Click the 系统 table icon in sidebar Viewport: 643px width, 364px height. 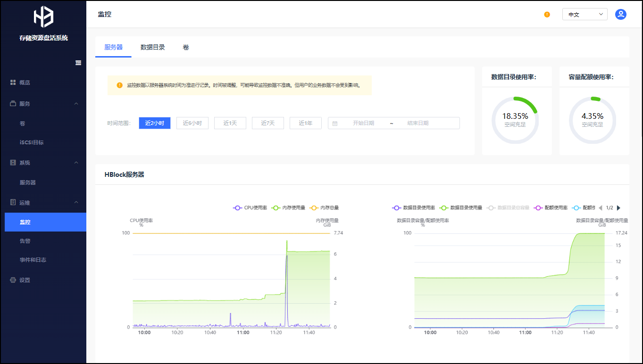[x=13, y=163]
